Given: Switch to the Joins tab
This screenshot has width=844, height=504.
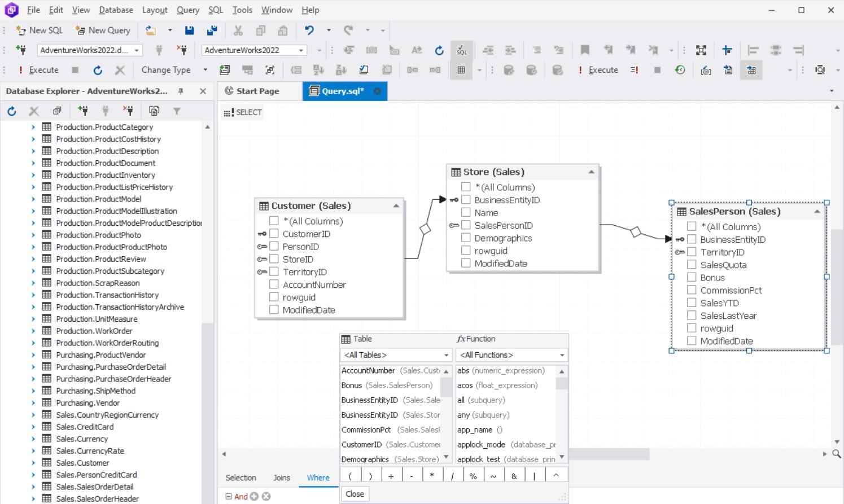Looking at the screenshot, I should [281, 477].
